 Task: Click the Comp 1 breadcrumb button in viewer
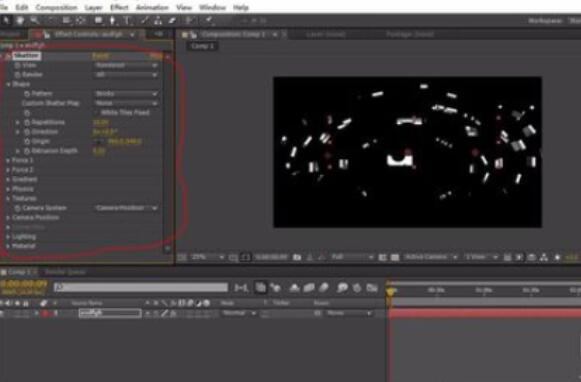202,46
